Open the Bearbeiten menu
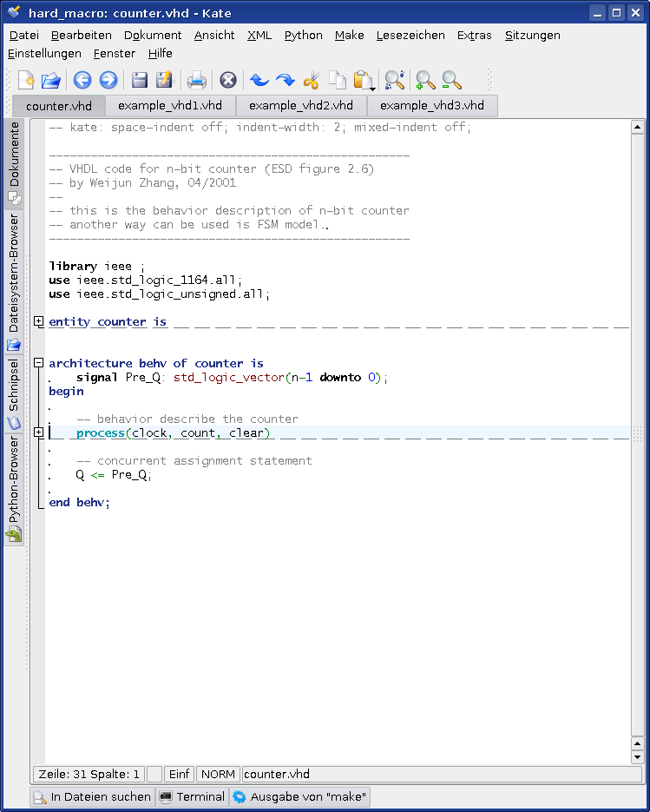This screenshot has width=650, height=812. point(82,36)
